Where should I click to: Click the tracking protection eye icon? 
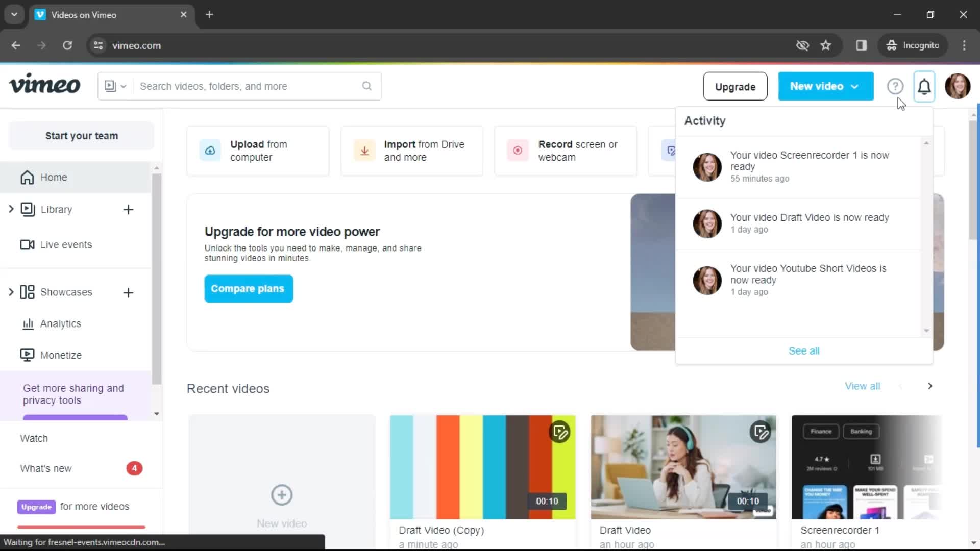[x=802, y=45]
